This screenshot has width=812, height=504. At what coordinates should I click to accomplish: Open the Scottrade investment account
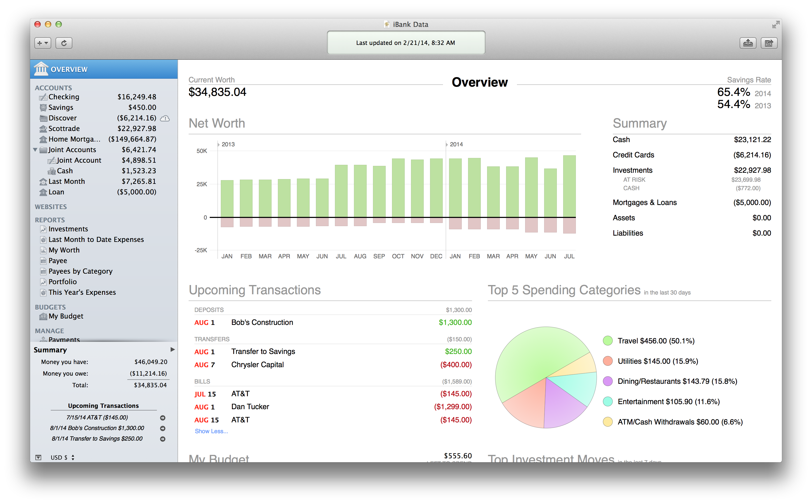pos(64,129)
